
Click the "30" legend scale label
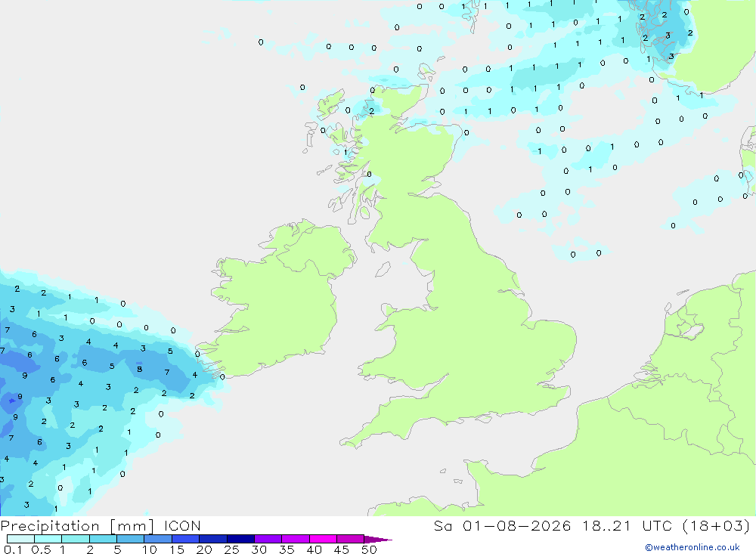[259, 549]
